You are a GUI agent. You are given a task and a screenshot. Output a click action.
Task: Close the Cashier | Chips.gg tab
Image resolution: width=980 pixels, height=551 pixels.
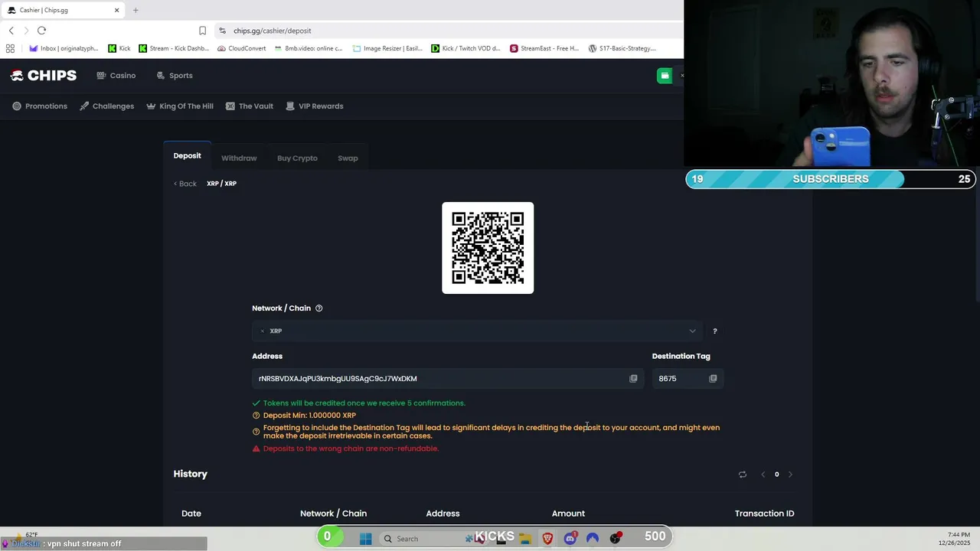[116, 10]
